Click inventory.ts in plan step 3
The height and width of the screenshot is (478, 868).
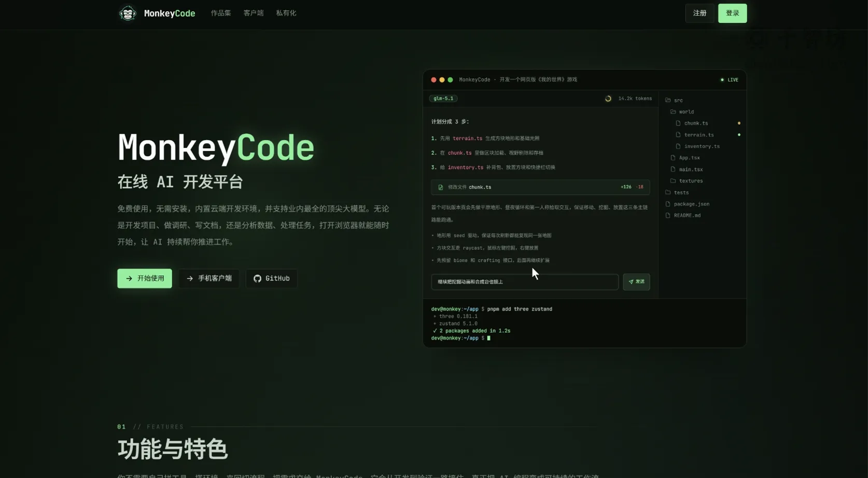click(465, 167)
